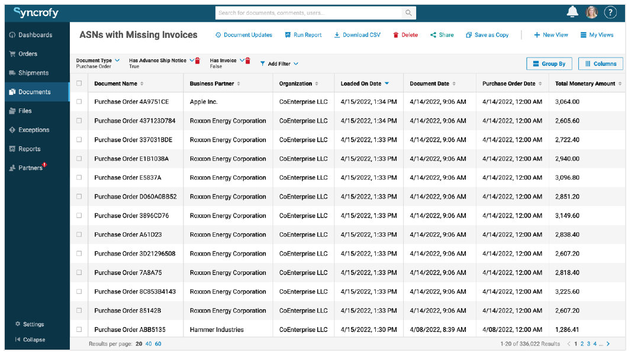
Task: Click the Run Report icon
Action: (288, 35)
